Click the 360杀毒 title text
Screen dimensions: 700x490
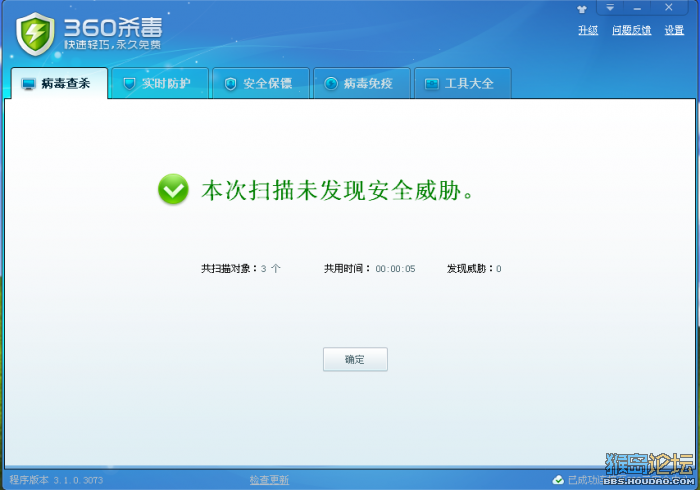coord(113,28)
